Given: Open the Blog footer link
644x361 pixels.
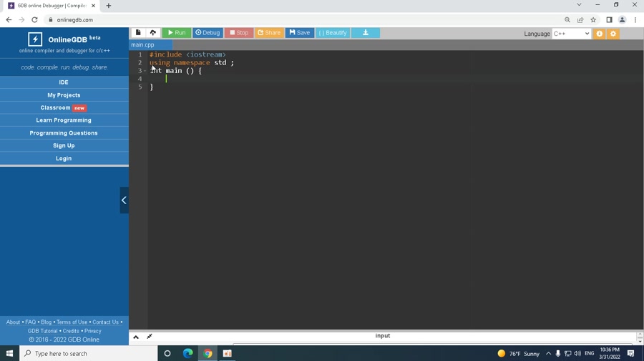Looking at the screenshot, I should pos(47,322).
